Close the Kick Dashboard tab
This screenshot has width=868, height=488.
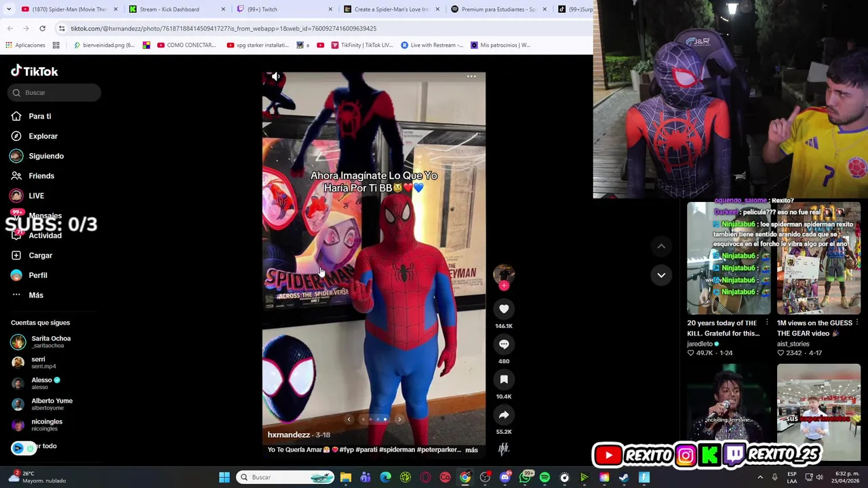[223, 9]
